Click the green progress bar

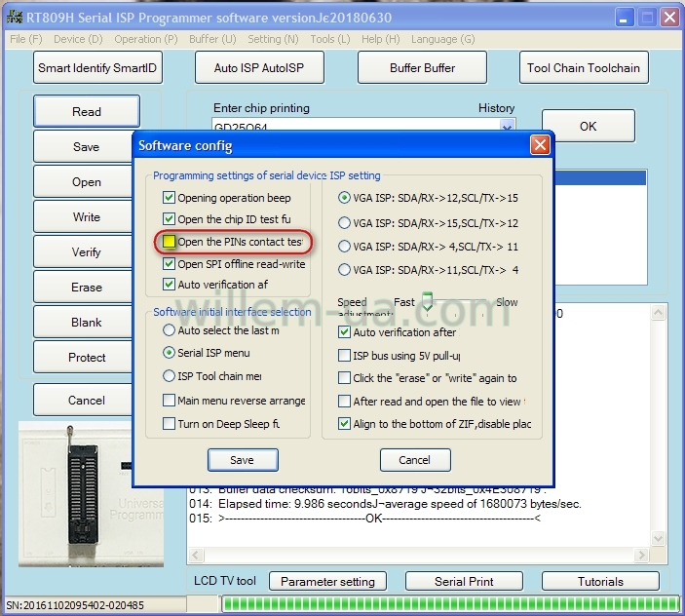[451, 604]
